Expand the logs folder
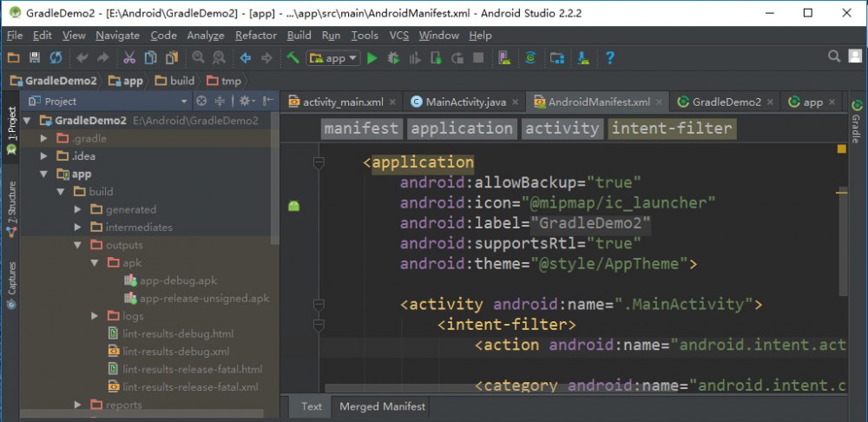This screenshot has width=868, height=422. 95,316
